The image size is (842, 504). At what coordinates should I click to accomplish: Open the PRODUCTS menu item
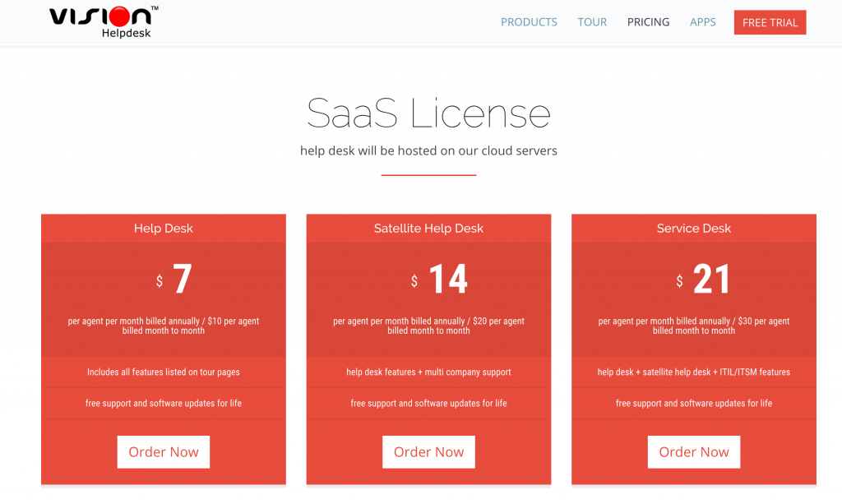[529, 22]
